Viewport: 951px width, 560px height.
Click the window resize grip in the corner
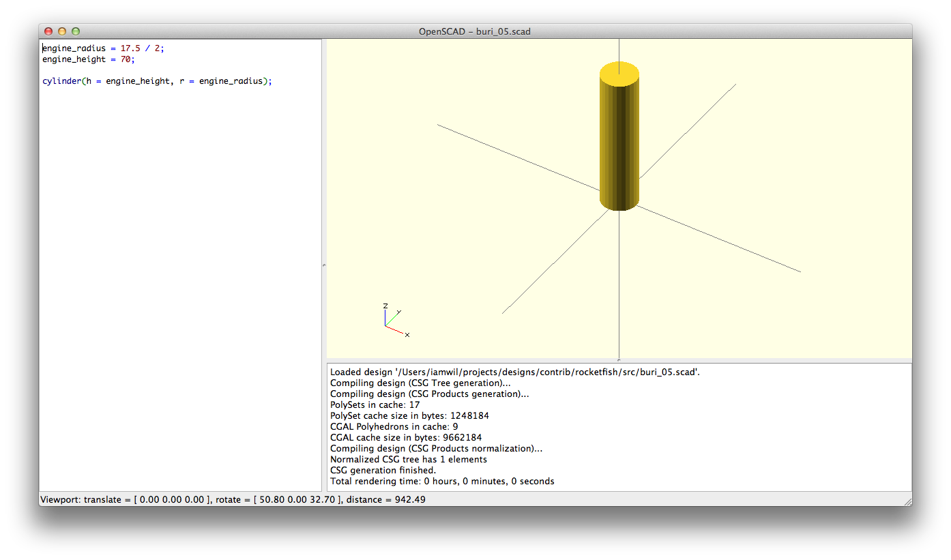907,501
